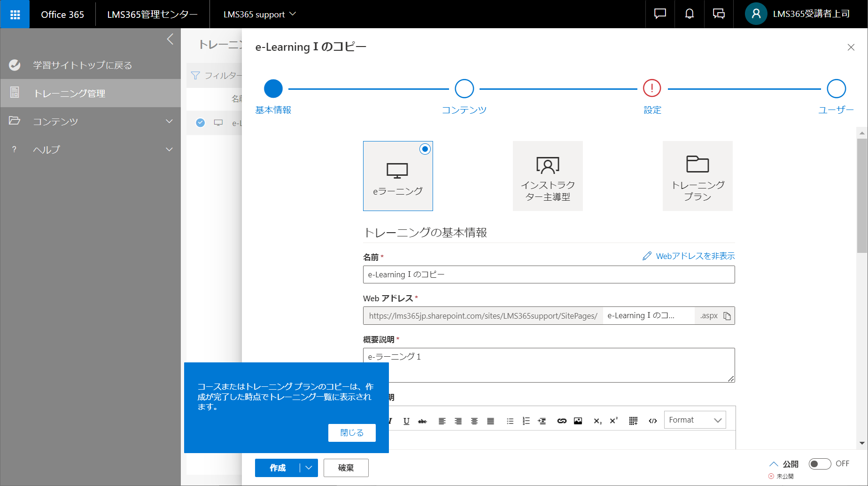Insert a link in the editor toolbar
The image size is (868, 486).
(562, 421)
